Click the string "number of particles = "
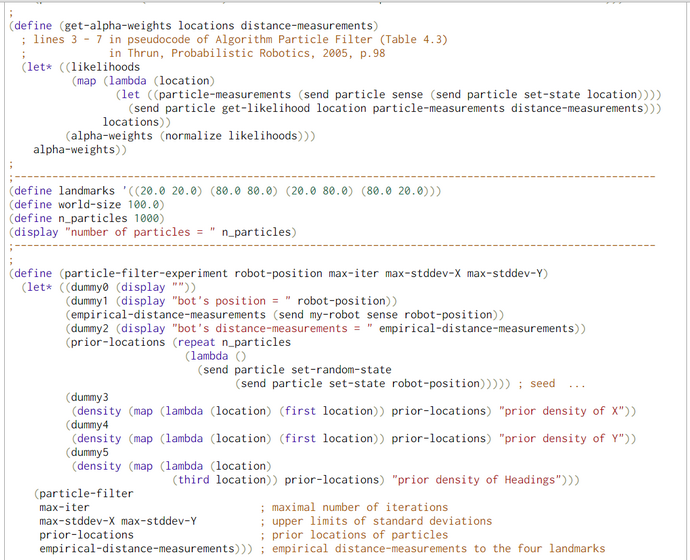690x560 pixels. (x=140, y=232)
